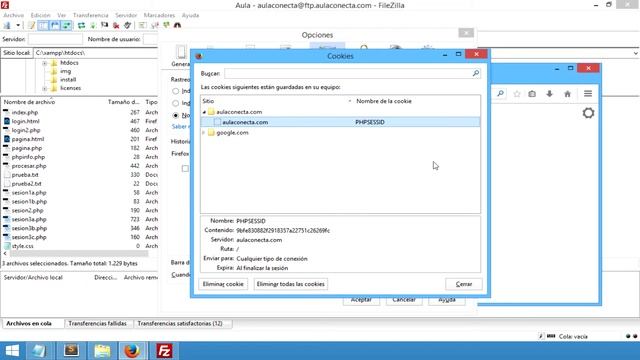Image resolution: width=640 pixels, height=360 pixels.
Task: Toggle the transfer queue display icon
Action: pos(67,25)
